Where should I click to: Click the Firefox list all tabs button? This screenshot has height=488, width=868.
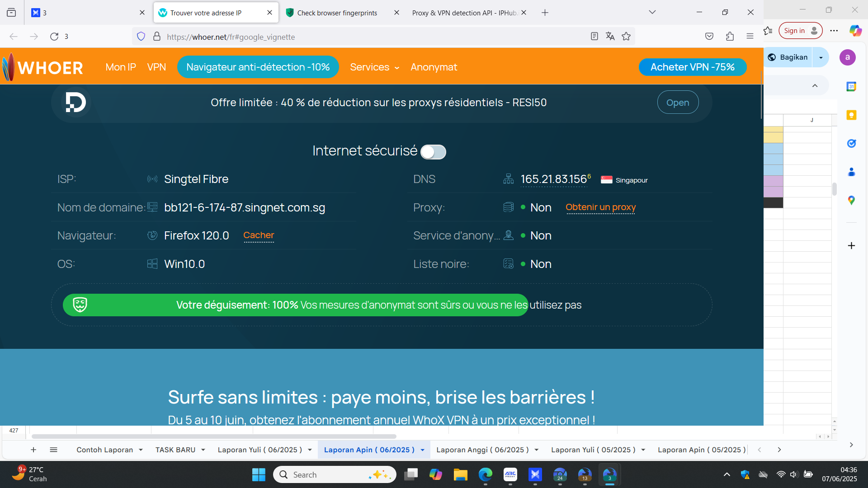pyautogui.click(x=652, y=12)
